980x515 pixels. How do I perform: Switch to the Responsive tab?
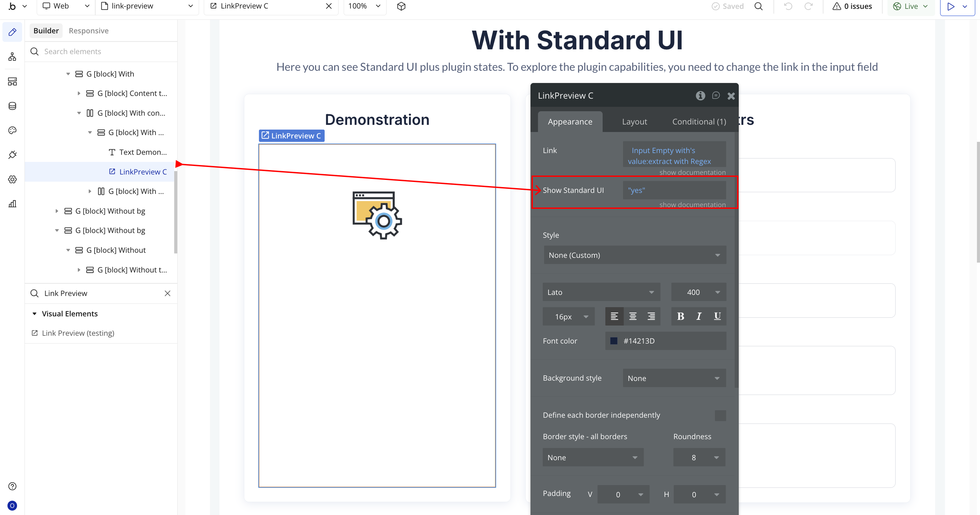pos(88,31)
